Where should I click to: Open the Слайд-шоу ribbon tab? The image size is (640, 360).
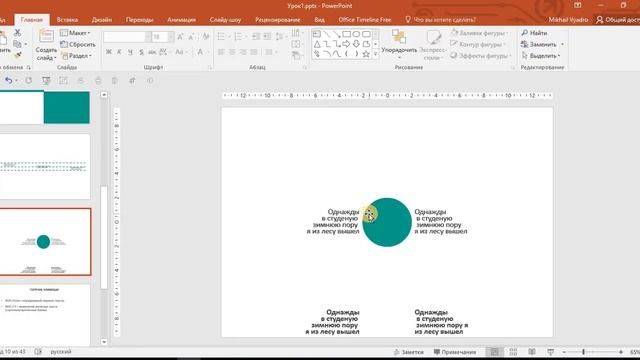click(225, 20)
